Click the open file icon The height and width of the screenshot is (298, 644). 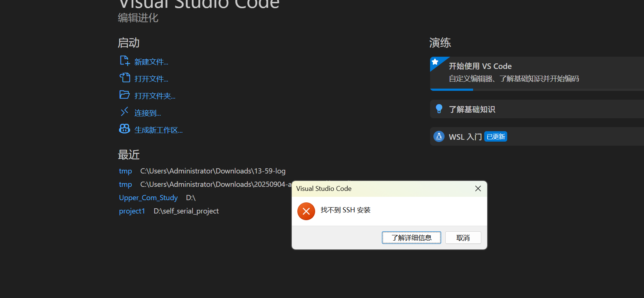click(125, 78)
